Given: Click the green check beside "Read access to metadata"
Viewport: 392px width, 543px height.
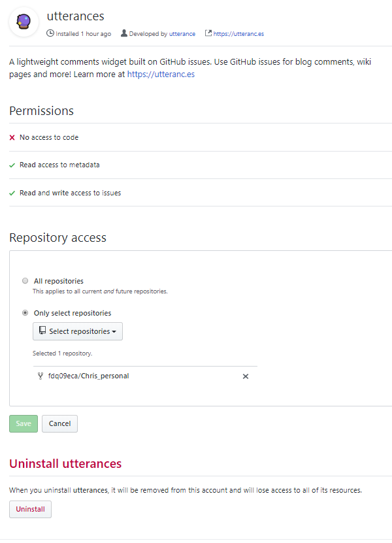Looking at the screenshot, I should point(12,165).
